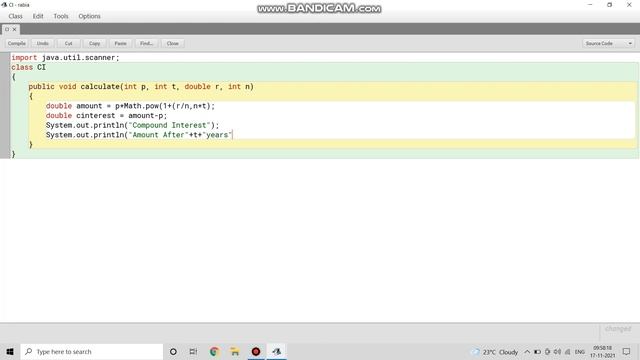Click the Paste button

tap(120, 43)
